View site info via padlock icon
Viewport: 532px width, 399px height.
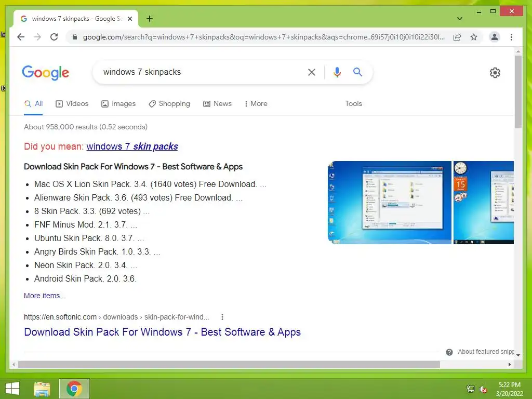pyautogui.click(x=75, y=37)
